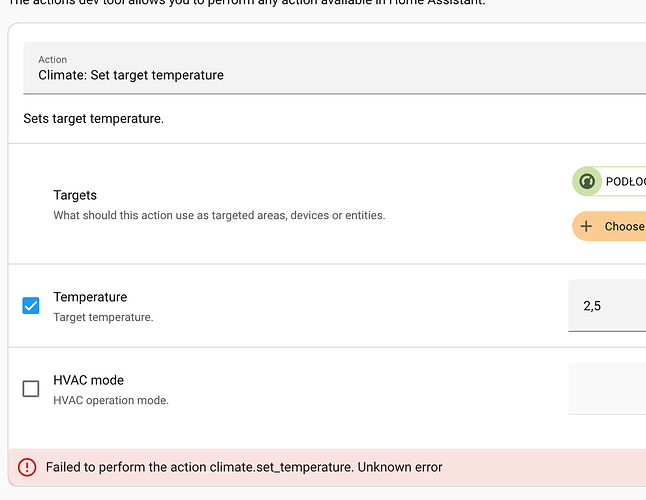The height and width of the screenshot is (500, 646).
Task: Uncheck the Temperature checkbox
Action: click(31, 306)
